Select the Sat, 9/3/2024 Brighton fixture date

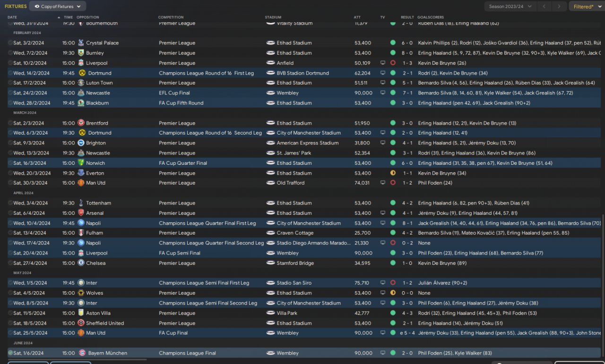30,143
